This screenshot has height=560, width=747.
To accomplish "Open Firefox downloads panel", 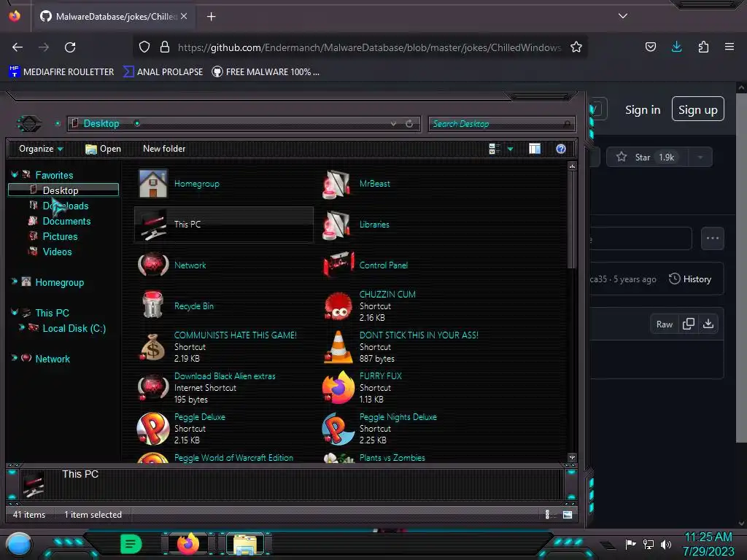I will [x=676, y=47].
